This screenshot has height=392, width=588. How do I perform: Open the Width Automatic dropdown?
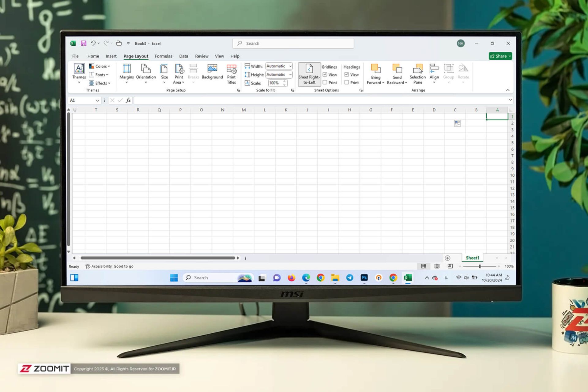(290, 66)
